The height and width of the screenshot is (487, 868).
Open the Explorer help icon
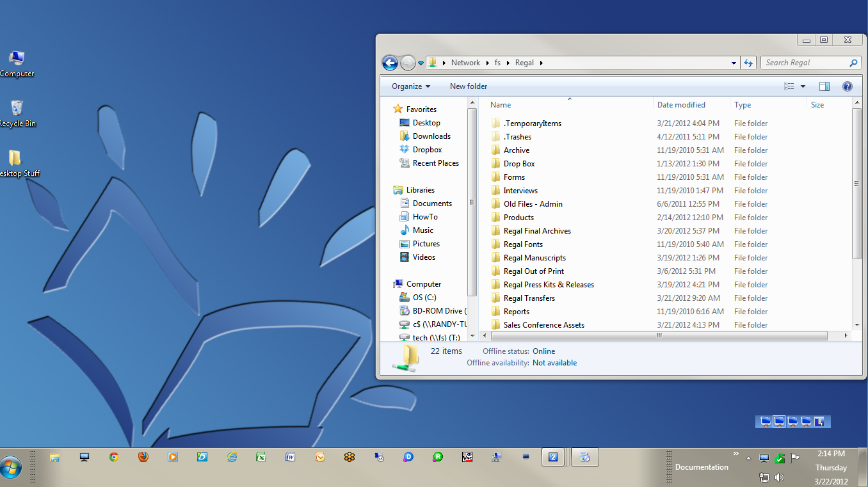tap(847, 86)
